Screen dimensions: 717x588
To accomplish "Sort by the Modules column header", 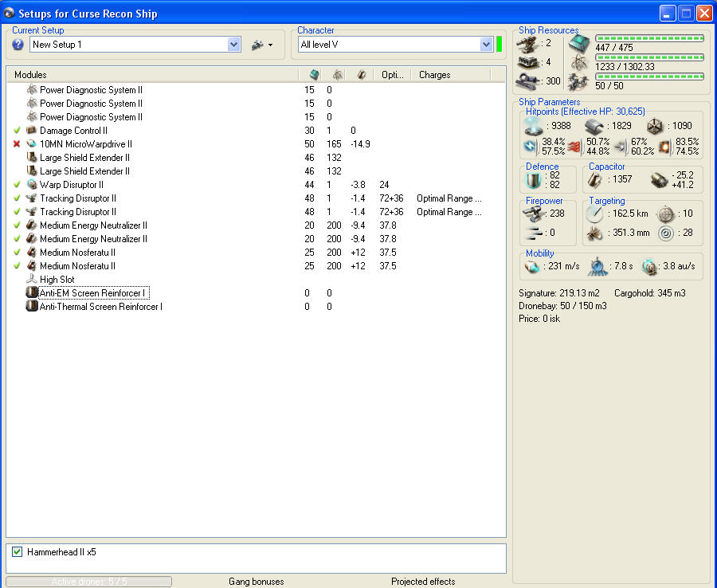I will tap(152, 75).
